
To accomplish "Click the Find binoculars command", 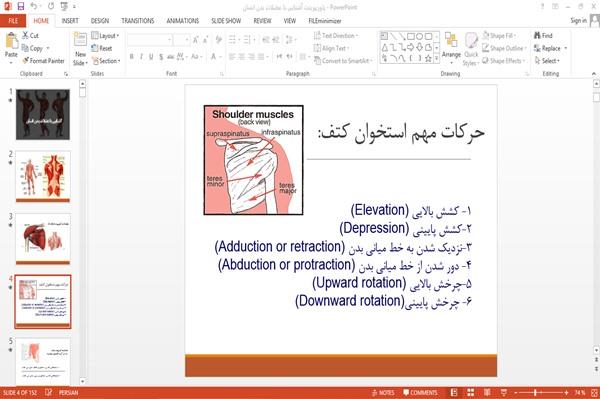I will coord(543,36).
